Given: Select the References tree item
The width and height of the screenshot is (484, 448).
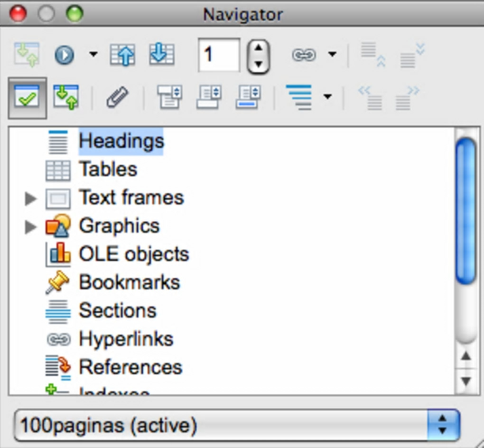Looking at the screenshot, I should pyautogui.click(x=130, y=367).
